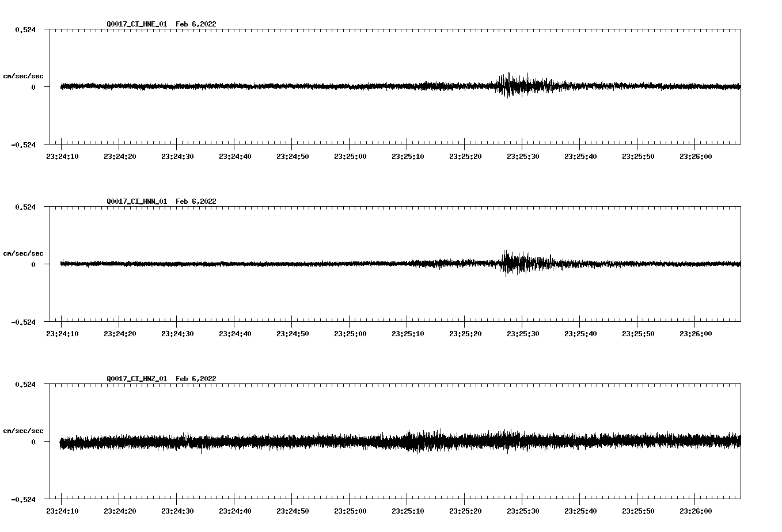
Task: Click the 23:25:40 time label under HNN plot
Action: pos(580,334)
